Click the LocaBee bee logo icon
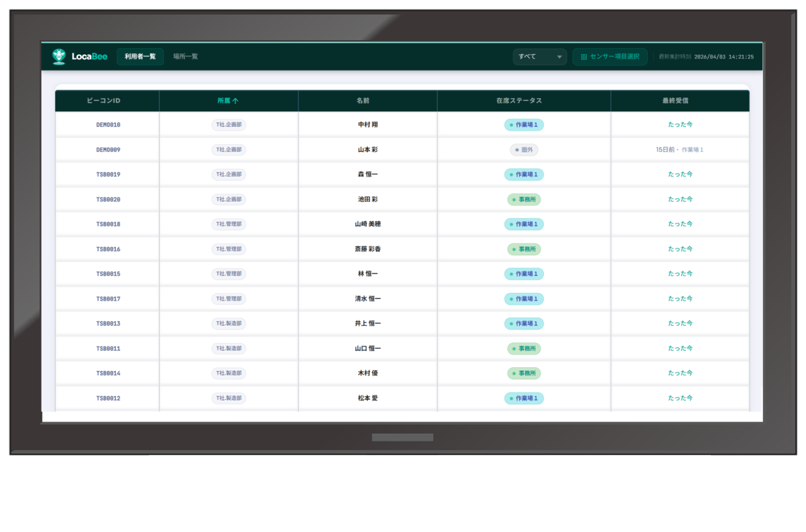 pyautogui.click(x=59, y=57)
